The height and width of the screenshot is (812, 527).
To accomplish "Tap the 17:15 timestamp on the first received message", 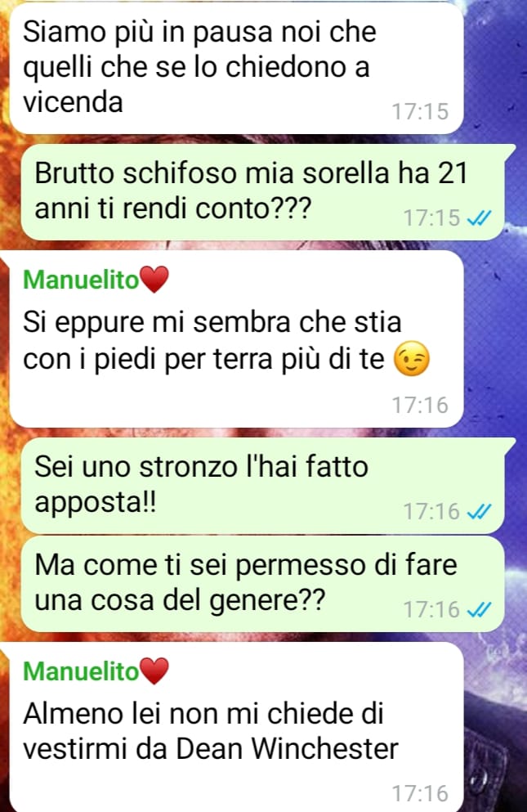I will (420, 112).
